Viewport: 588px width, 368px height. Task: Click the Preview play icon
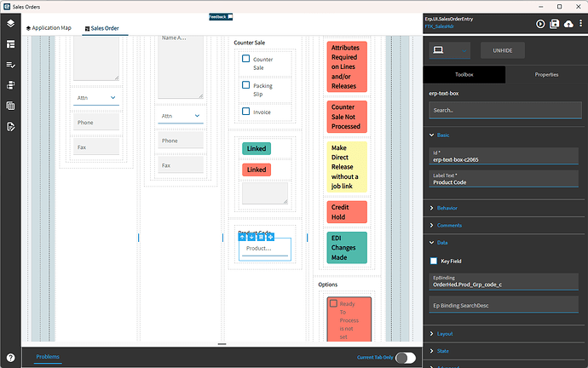(x=540, y=24)
